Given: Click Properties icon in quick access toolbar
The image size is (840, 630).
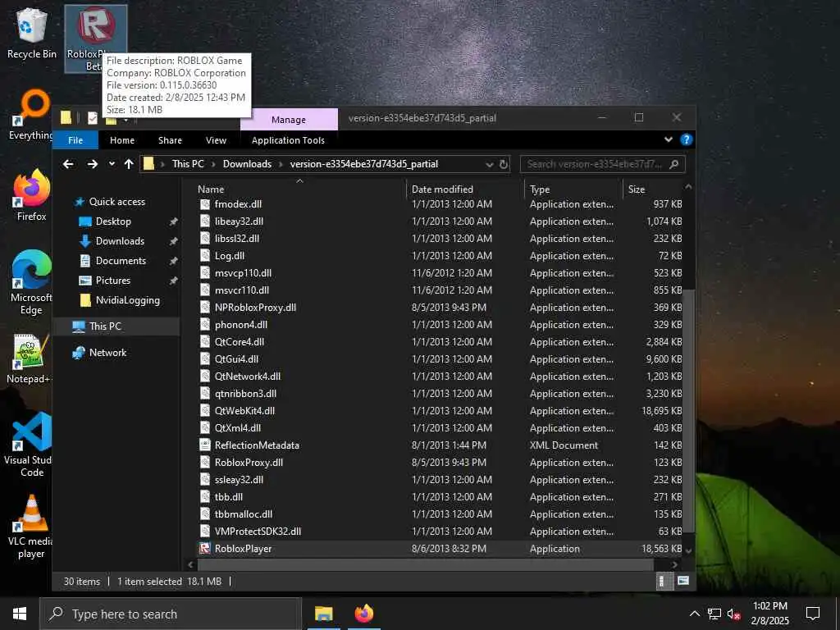Looking at the screenshot, I should tap(93, 118).
